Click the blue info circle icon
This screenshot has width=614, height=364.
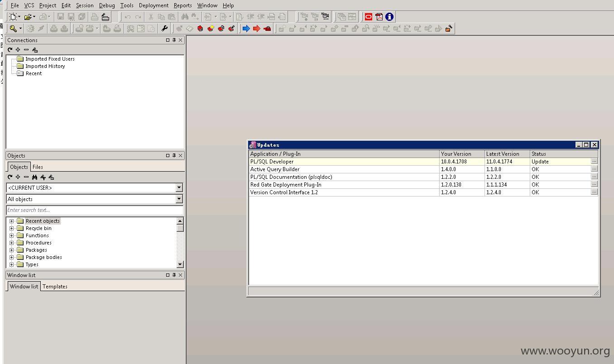coord(389,17)
